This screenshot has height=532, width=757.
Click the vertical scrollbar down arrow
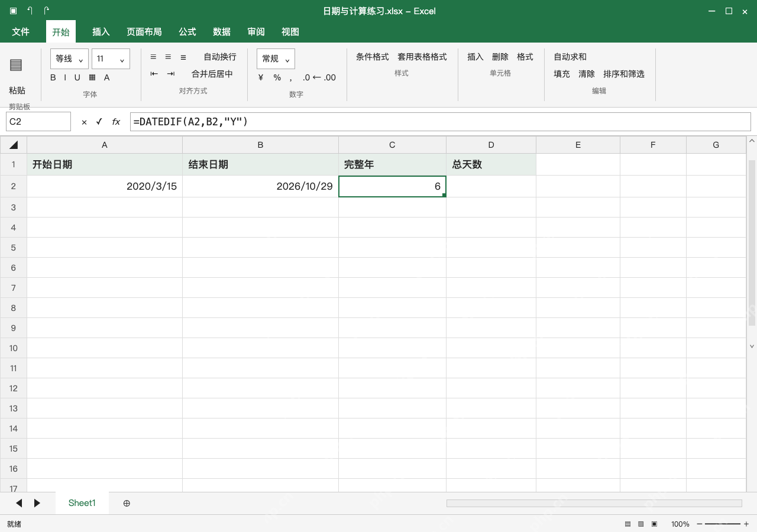click(752, 346)
